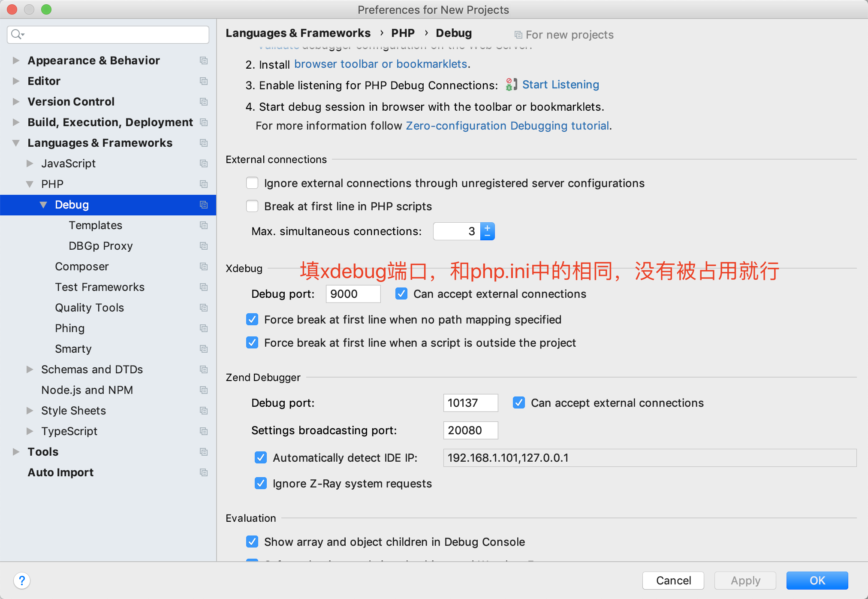The width and height of the screenshot is (868, 599).
Task: Click project-level icon beside Tools
Action: (x=204, y=452)
